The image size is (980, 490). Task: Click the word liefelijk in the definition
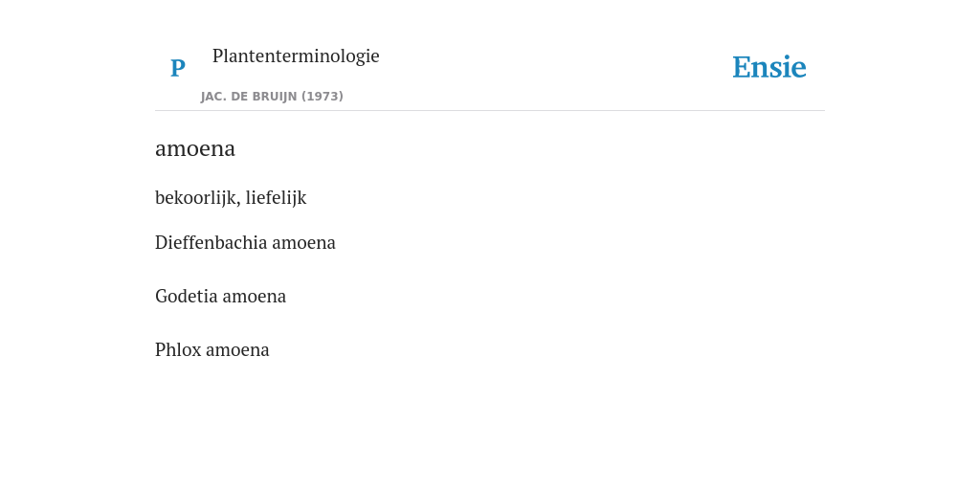coord(276,197)
